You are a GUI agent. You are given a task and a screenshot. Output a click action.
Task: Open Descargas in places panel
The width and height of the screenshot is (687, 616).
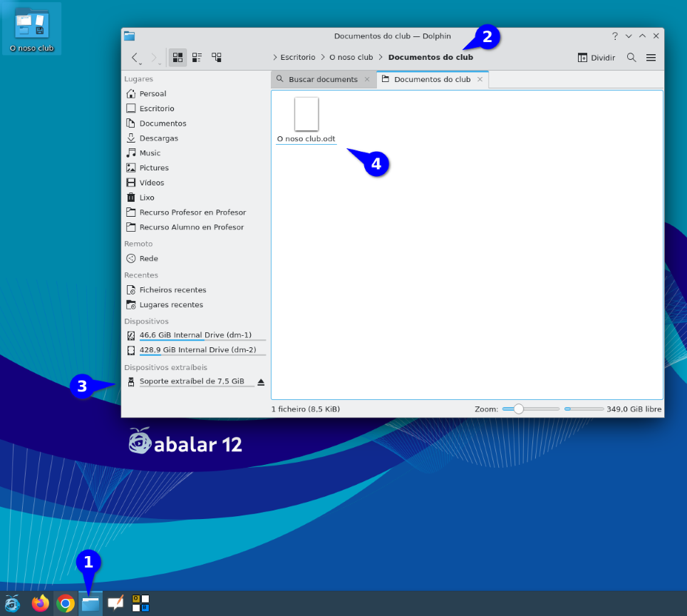coord(195,138)
